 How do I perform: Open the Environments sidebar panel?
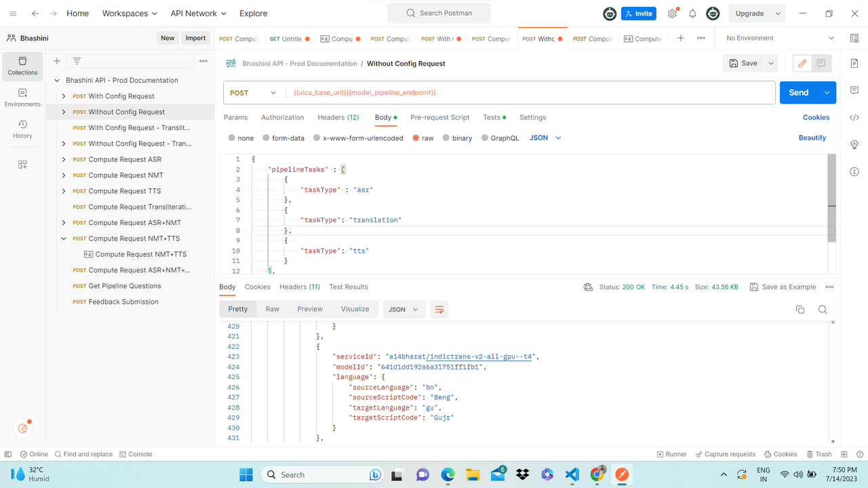pos(22,98)
